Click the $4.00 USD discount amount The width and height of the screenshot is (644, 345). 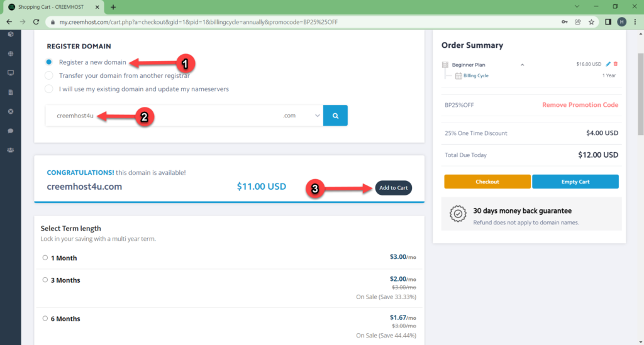[x=602, y=133]
